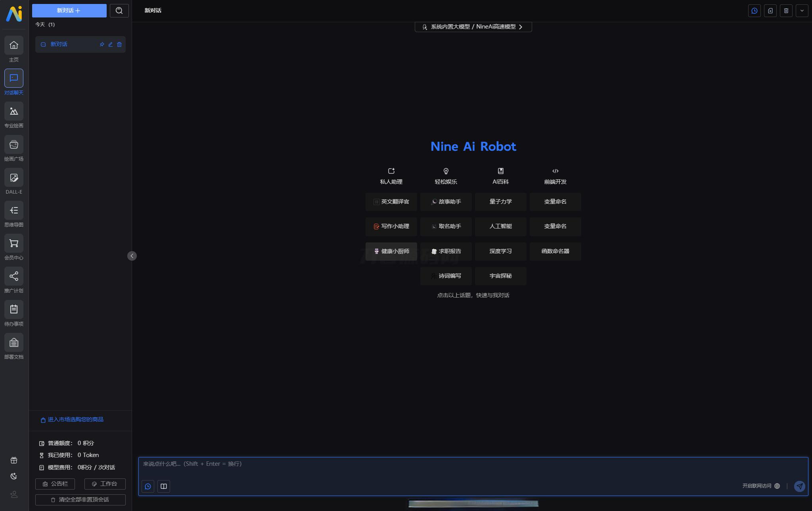Open the 推广计划 share icon
This screenshot has width=812, height=511.
[x=14, y=276]
